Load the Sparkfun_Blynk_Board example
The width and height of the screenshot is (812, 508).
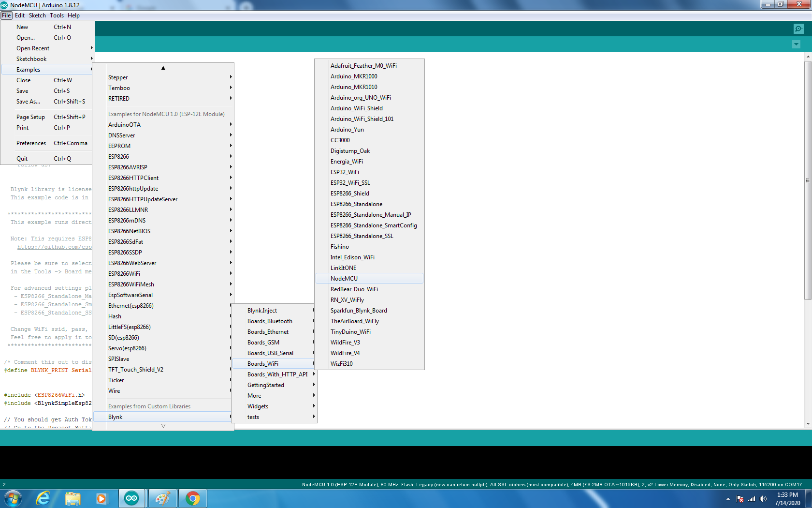pos(369,311)
